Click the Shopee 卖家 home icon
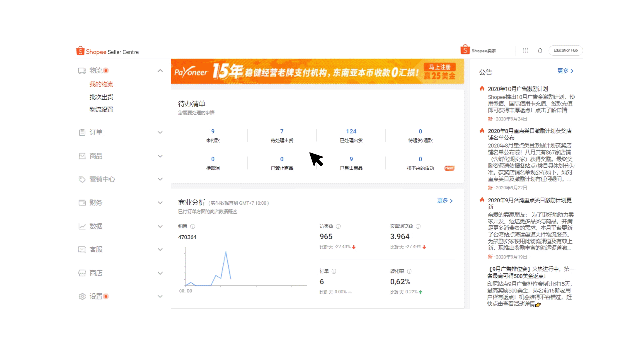 pyautogui.click(x=466, y=50)
